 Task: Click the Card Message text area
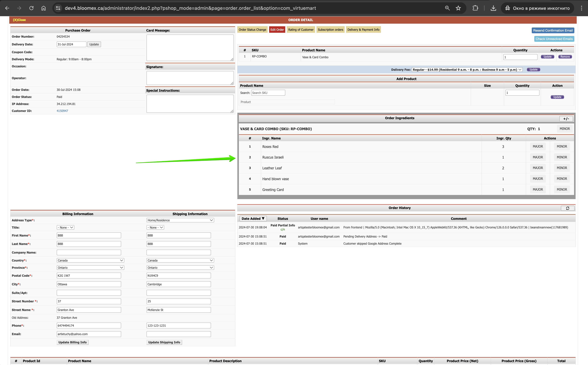[x=190, y=48]
